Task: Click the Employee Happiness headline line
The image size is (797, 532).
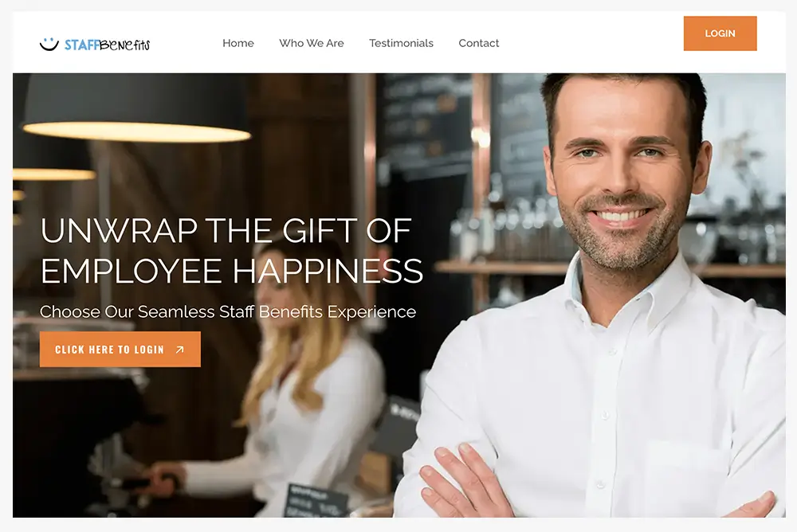Action: [232, 271]
